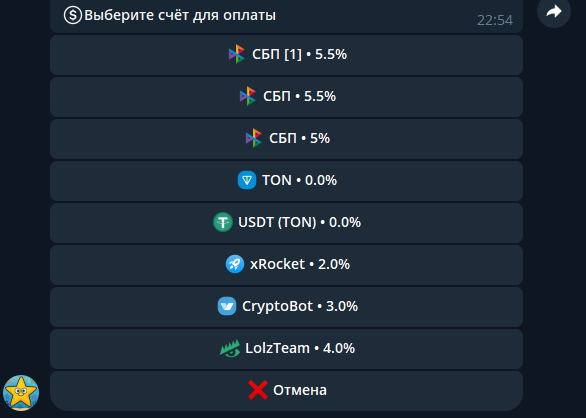Image resolution: width=586 pixels, height=418 pixels.
Task: Click the dollar sign icon in message
Action: [x=73, y=15]
